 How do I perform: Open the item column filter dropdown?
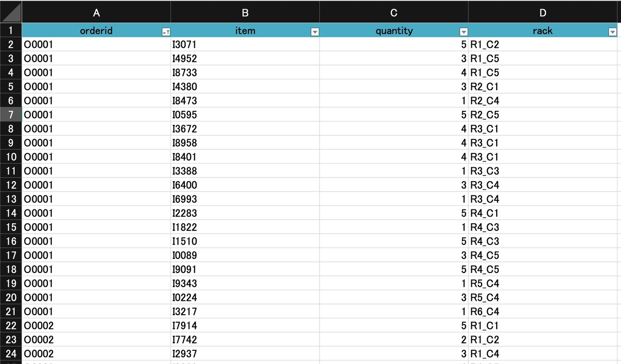[315, 32]
